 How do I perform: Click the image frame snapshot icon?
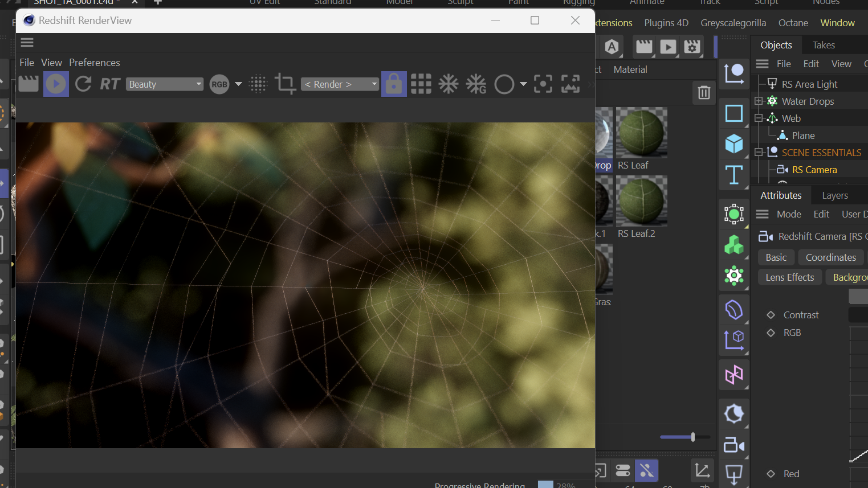pyautogui.click(x=570, y=84)
